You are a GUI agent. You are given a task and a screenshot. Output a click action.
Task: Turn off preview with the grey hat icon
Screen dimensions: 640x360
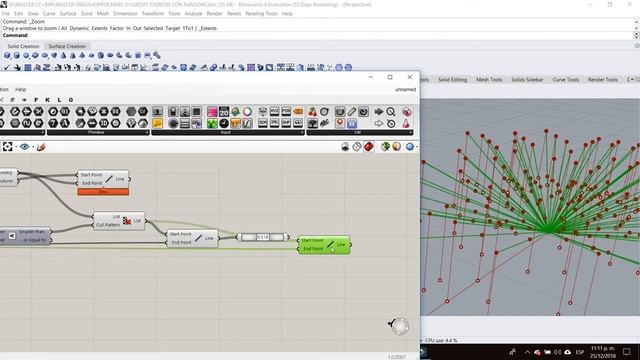[345, 147]
